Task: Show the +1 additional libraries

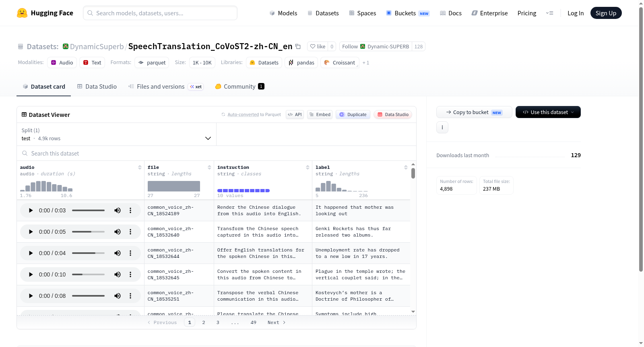Action: coord(366,63)
